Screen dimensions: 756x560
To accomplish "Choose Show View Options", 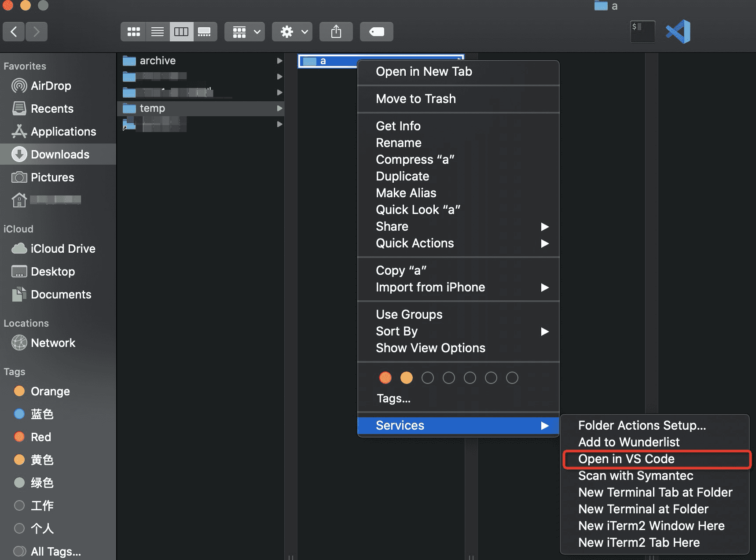I will (459, 348).
